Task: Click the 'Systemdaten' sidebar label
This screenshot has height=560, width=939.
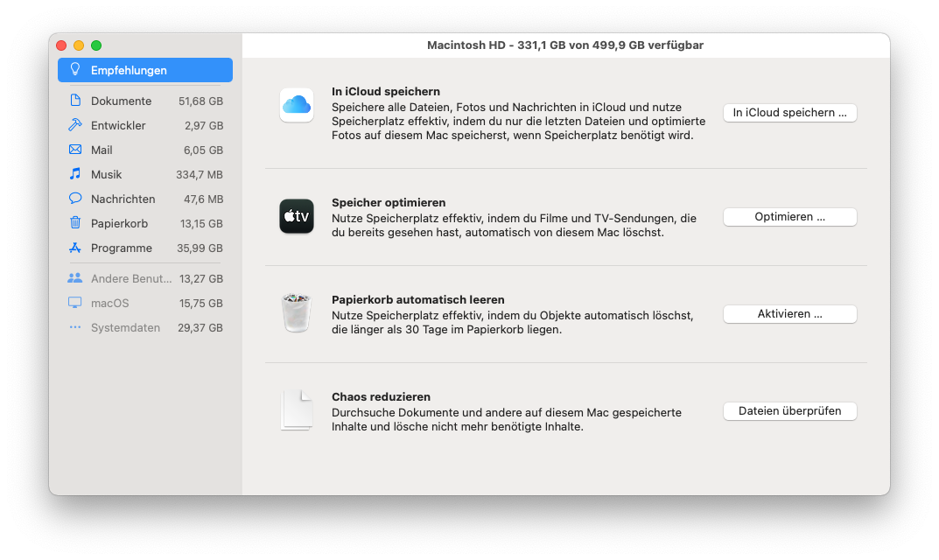Action: pyautogui.click(x=125, y=327)
